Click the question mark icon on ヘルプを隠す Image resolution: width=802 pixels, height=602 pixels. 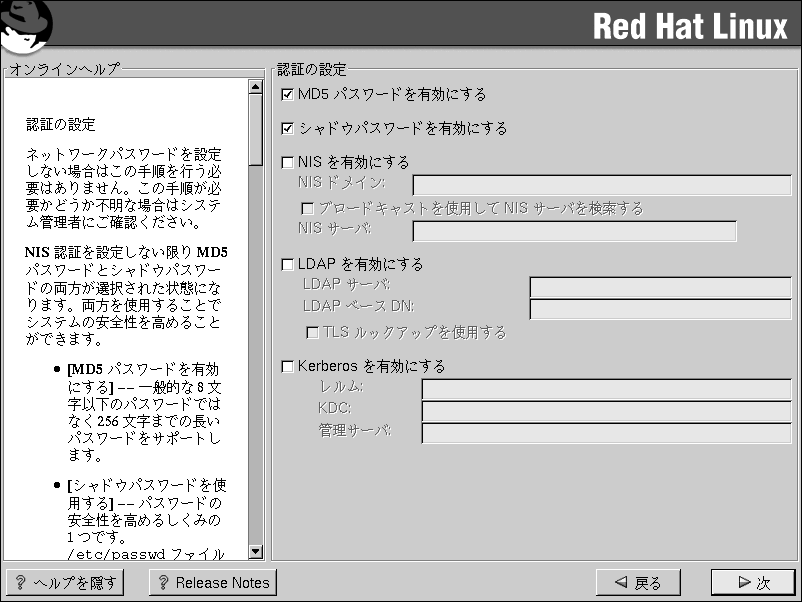click(x=20, y=583)
